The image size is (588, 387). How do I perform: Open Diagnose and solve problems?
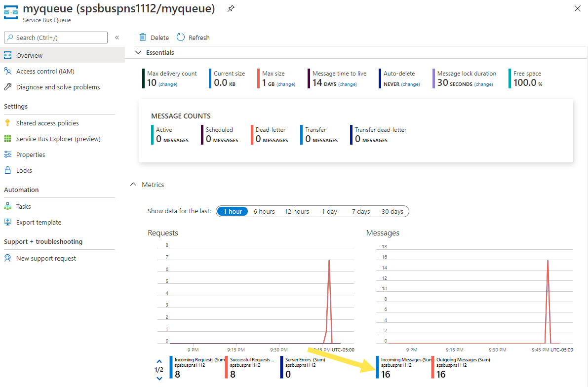click(x=58, y=87)
